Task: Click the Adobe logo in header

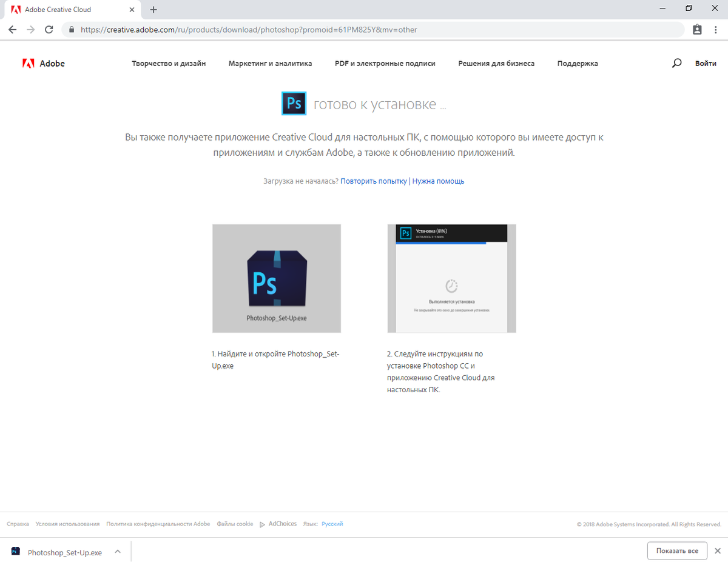Action: (43, 63)
